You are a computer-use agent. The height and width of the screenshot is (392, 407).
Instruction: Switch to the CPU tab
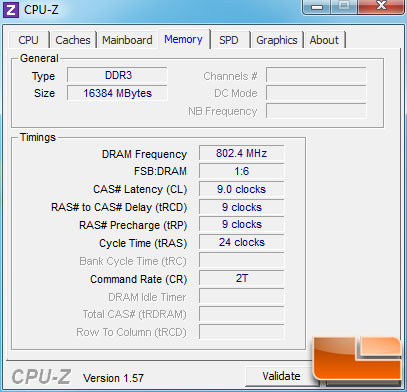[29, 40]
